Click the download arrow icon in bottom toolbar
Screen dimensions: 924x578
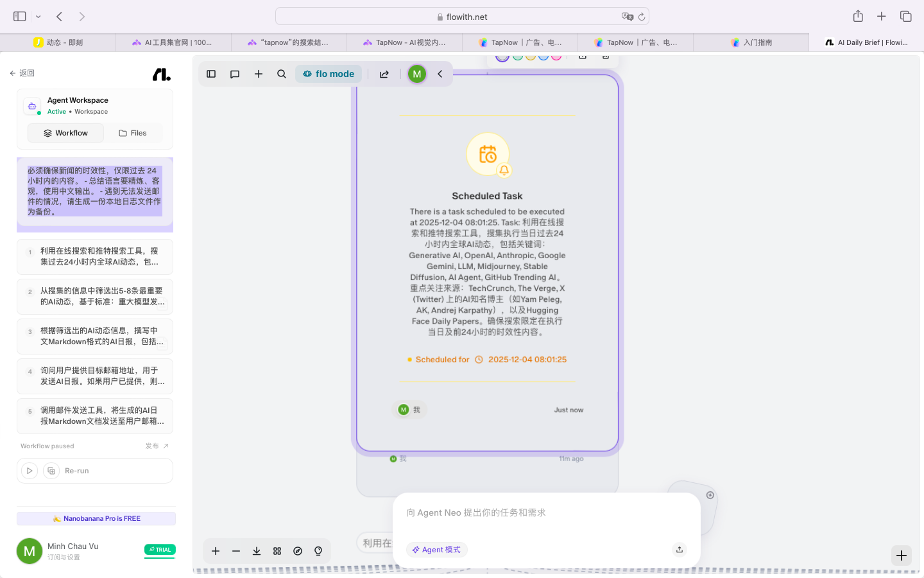pyautogui.click(x=257, y=551)
